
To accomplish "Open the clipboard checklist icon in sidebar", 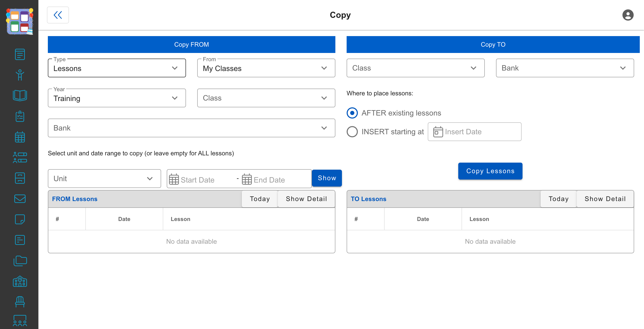I will click(x=20, y=116).
